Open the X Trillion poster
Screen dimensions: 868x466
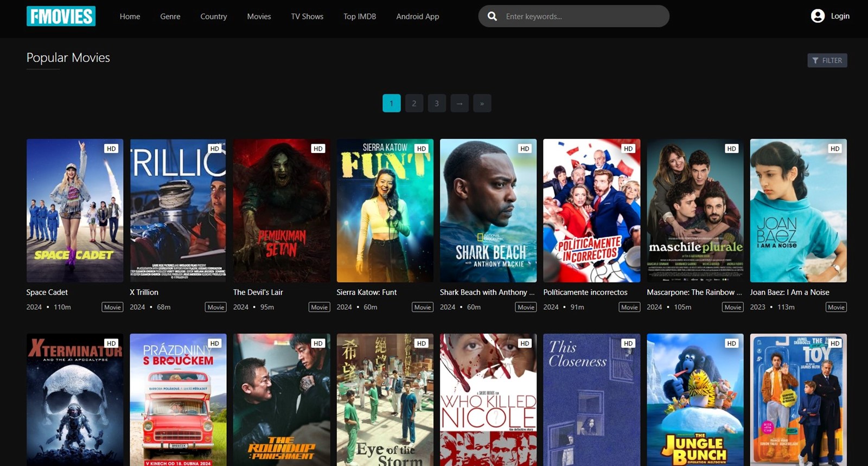point(178,210)
